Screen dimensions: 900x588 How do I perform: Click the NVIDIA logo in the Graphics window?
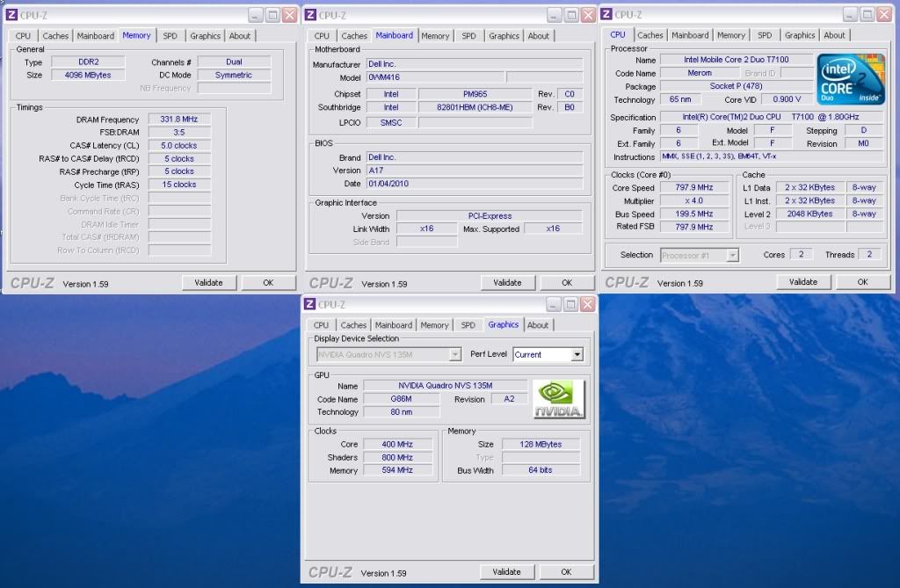[559, 400]
